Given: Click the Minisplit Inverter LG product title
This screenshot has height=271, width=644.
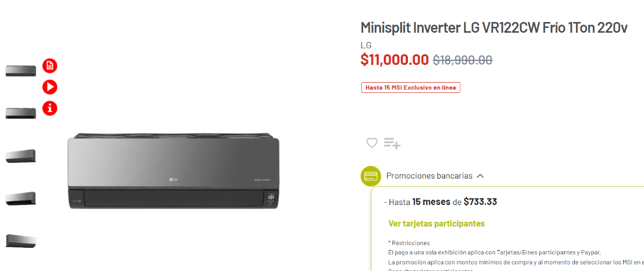Looking at the screenshot, I should pyautogui.click(x=494, y=28).
